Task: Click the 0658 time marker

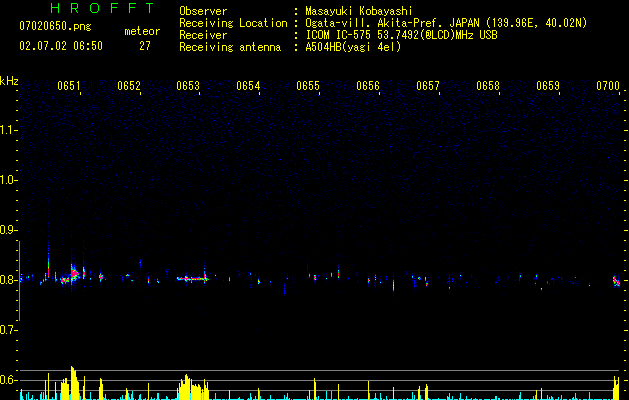Action: coord(488,86)
